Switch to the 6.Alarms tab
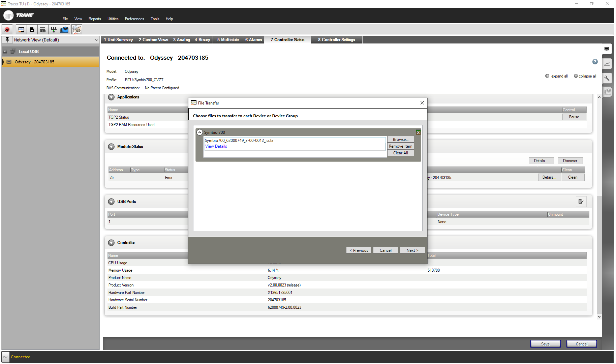 pyautogui.click(x=253, y=40)
